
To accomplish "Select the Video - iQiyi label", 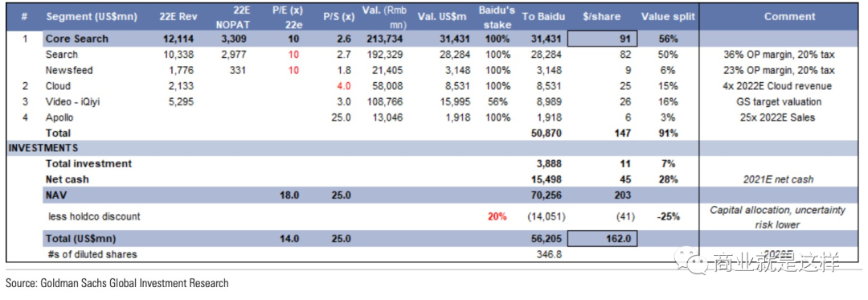I will tap(72, 102).
